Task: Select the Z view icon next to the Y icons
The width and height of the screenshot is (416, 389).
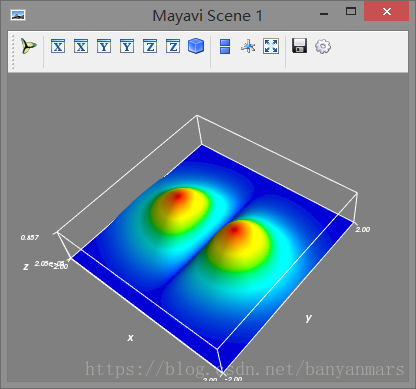Action: coord(150,46)
